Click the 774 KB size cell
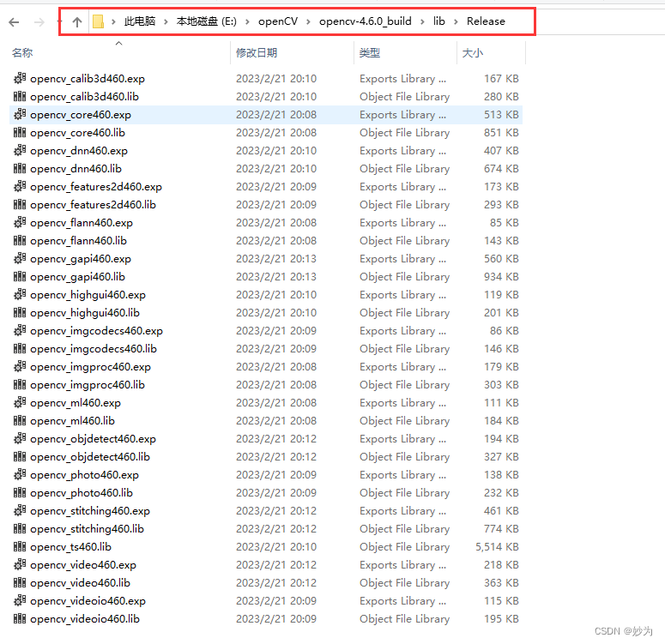Screen dimensions: 665x644 coord(501,529)
